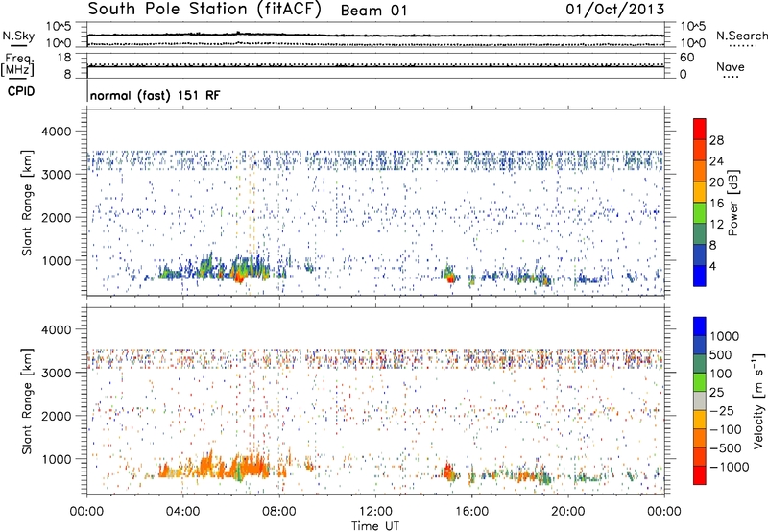Click the red high-power echo near 06:20

(x=238, y=278)
